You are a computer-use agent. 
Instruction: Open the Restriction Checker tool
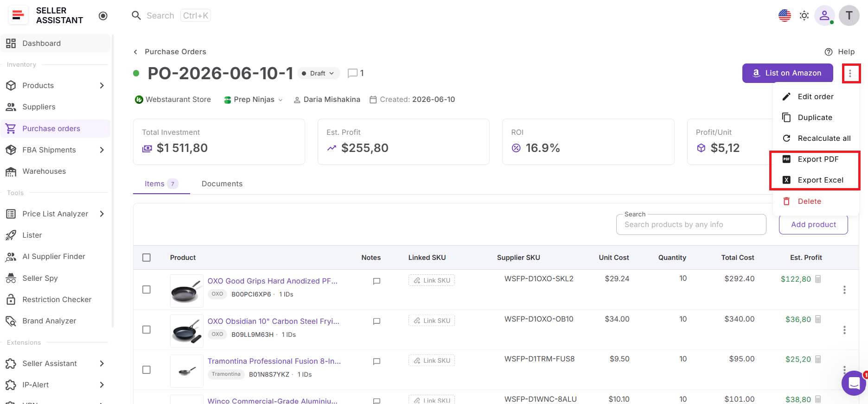(56, 299)
